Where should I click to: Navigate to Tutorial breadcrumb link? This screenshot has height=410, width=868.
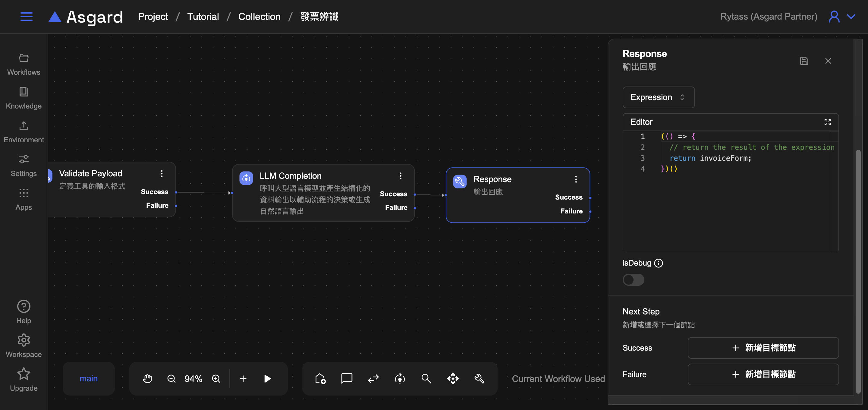[x=203, y=17]
